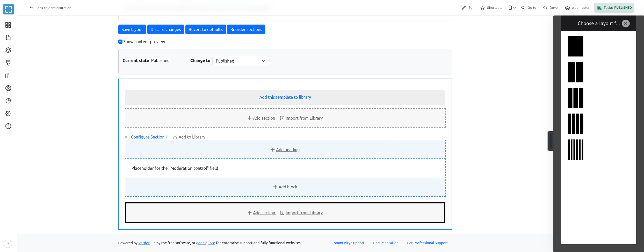Click the get a quote link
This screenshot has height=252, width=644.
[x=206, y=243]
